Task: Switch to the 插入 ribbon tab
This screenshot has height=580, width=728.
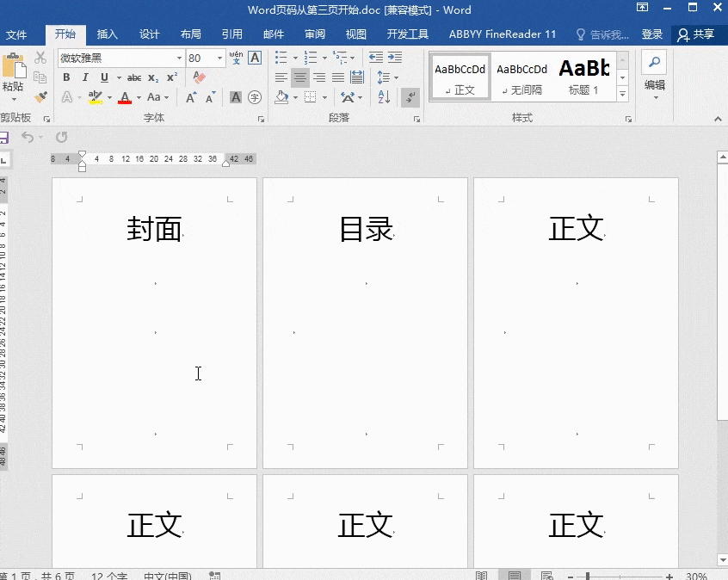Action: tap(107, 34)
